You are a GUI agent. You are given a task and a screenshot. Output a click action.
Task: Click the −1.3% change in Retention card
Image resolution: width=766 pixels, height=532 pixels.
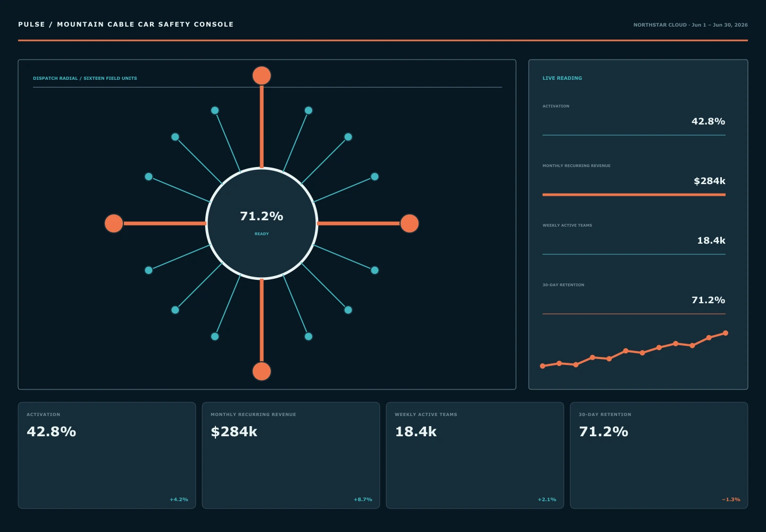pos(731,500)
